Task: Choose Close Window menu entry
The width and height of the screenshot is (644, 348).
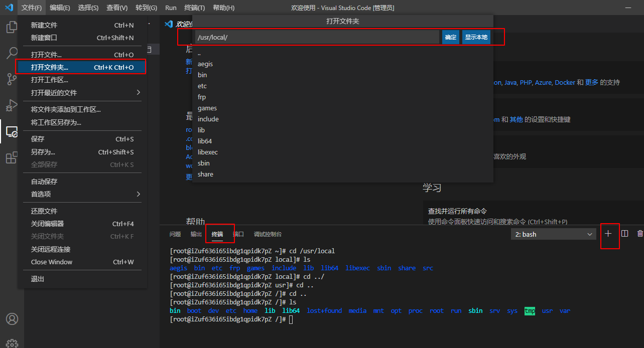Action: pyautogui.click(x=83, y=262)
